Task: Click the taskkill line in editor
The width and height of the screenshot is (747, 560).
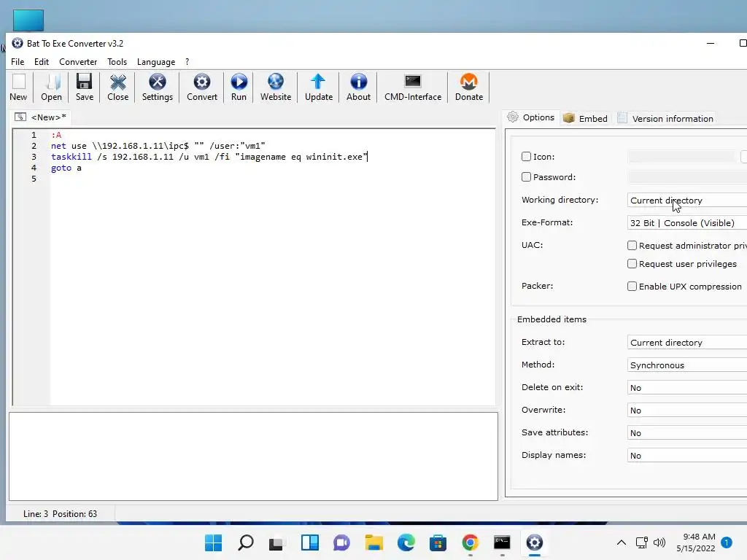Action: [x=209, y=157]
